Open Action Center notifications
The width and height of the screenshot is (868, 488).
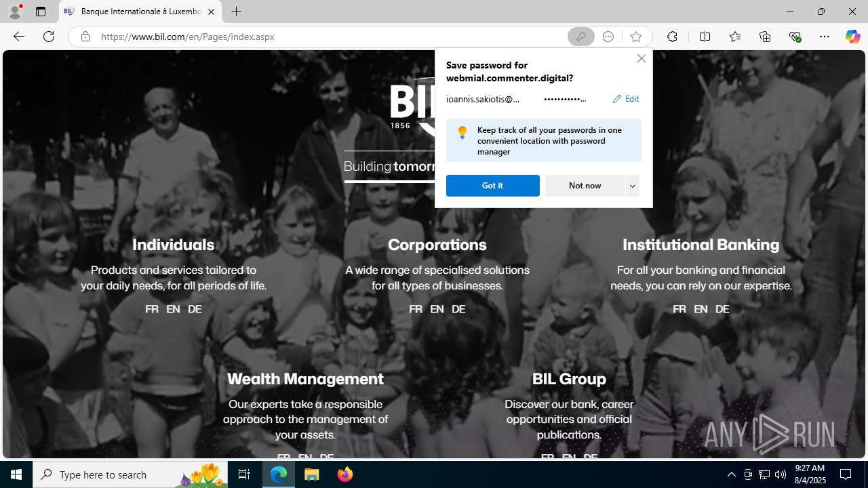coord(846,474)
